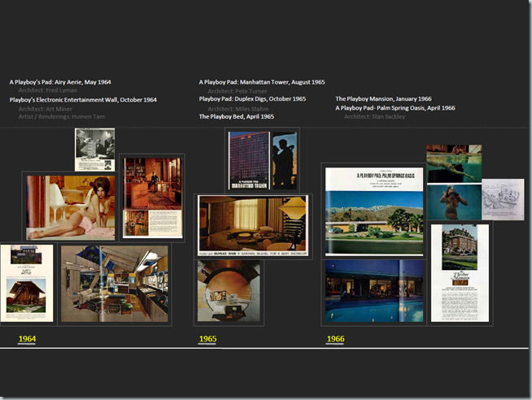
Task: Select 'The Playboy Bed, April 1965' label
Action: (x=236, y=116)
